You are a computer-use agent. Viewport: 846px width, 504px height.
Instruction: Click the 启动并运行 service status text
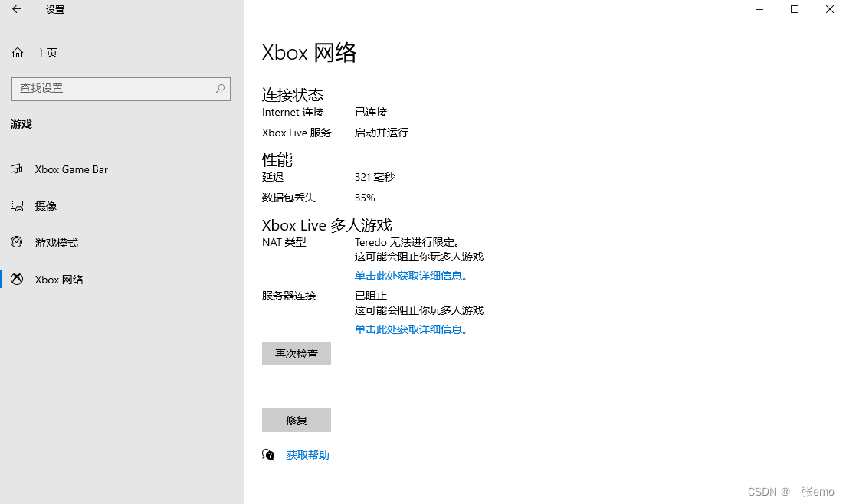[x=382, y=133]
